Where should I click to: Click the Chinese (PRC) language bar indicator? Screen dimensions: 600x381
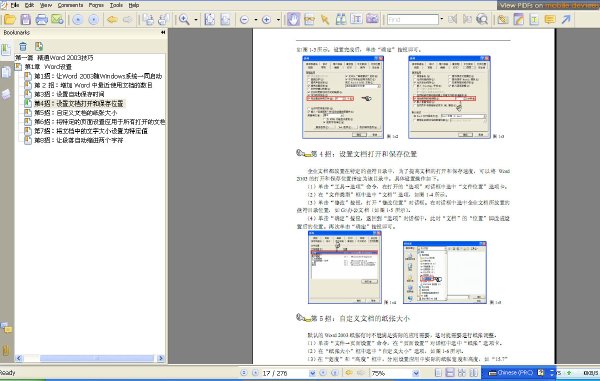click(512, 373)
